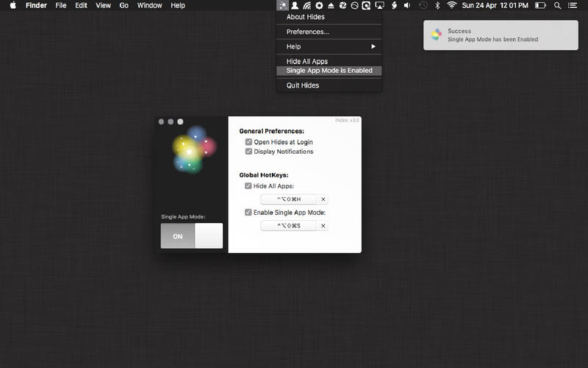Click the 'Hides: v3.0' version label
Image resolution: width=588 pixels, height=368 pixels.
point(347,120)
